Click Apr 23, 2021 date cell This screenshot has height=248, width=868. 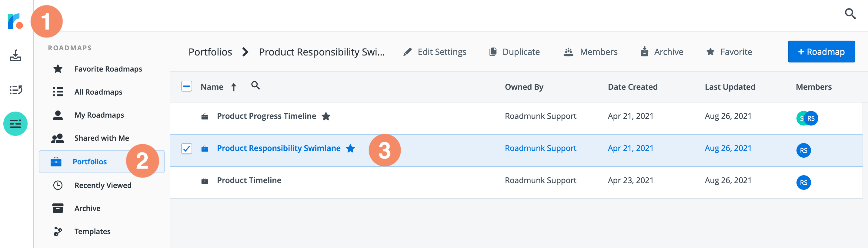(x=630, y=180)
